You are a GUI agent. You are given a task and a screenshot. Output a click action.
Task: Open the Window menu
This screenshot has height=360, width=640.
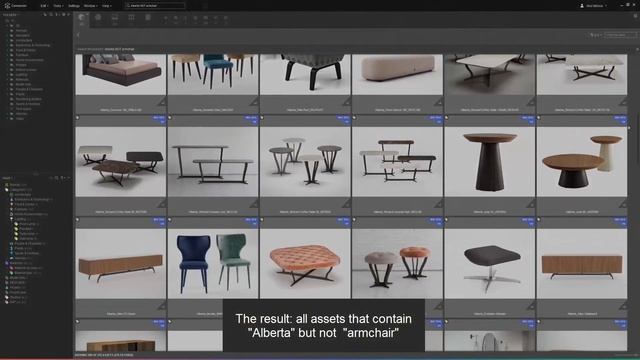click(91, 6)
